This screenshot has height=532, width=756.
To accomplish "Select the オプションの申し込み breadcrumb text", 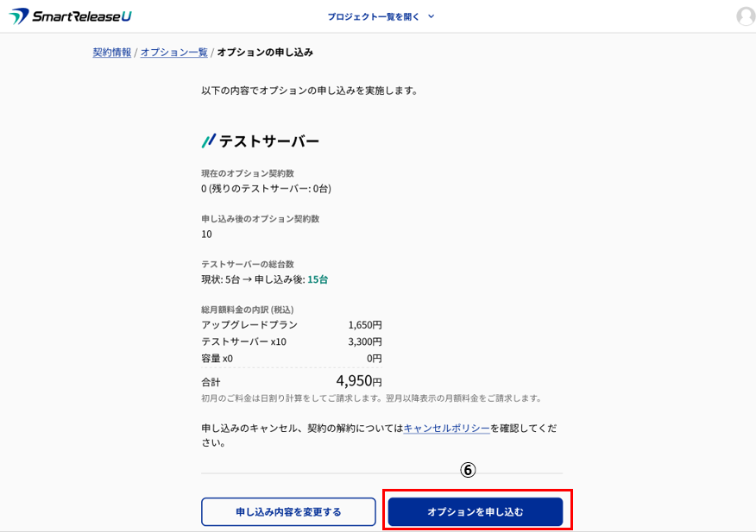I will (265, 53).
